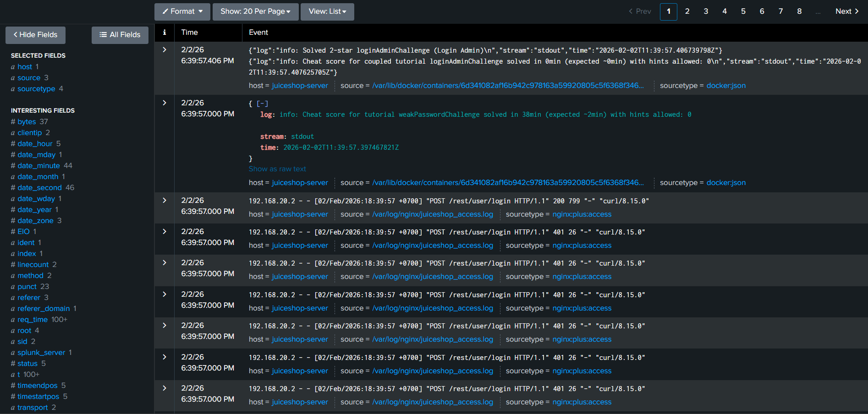Image resolution: width=868 pixels, height=414 pixels.
Task: Expand the first event row chevron
Action: (x=165, y=50)
